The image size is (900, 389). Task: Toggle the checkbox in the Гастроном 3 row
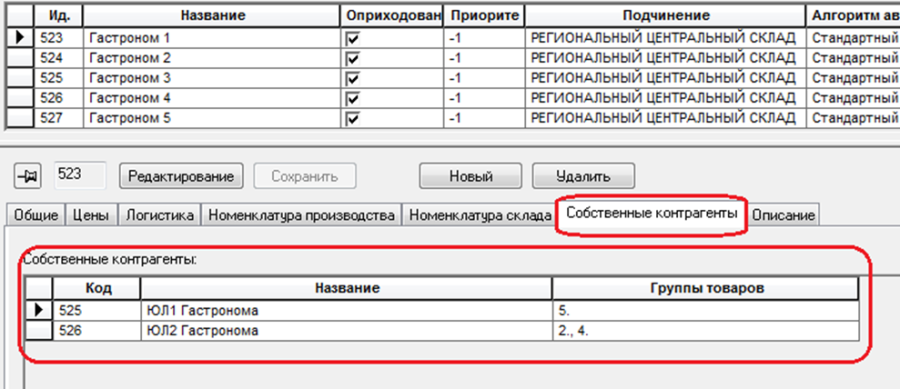(354, 79)
